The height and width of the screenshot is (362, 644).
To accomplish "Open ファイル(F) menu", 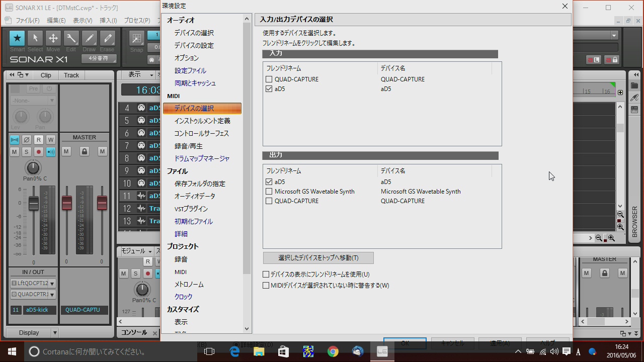I will click(28, 21).
